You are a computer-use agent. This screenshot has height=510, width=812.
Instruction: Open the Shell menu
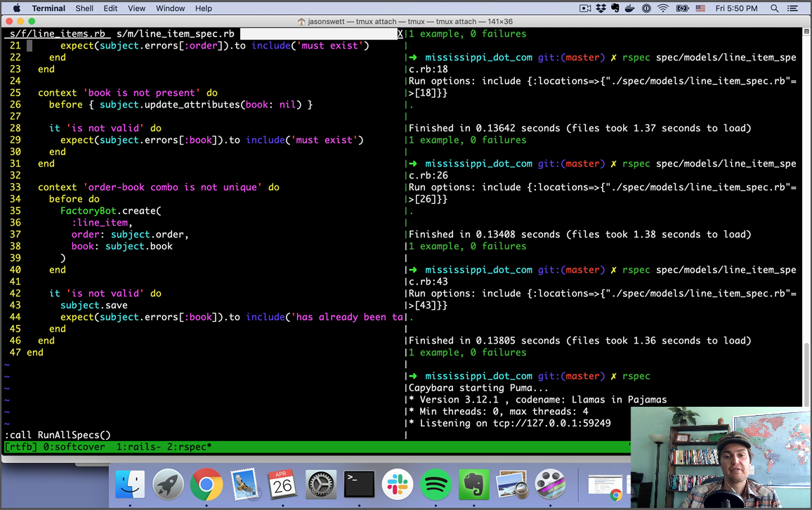(84, 8)
